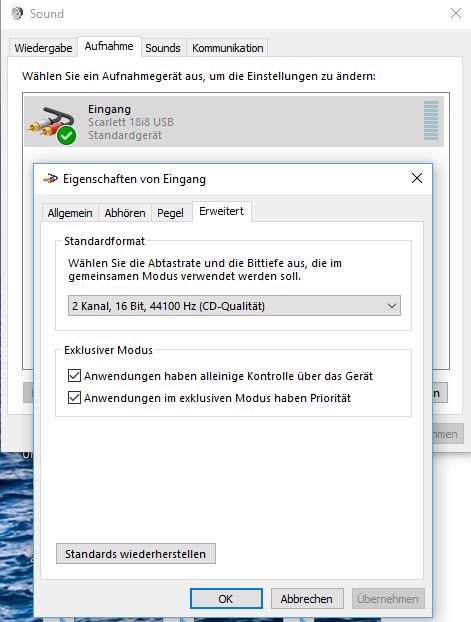Click the Abbrechen button

pyautogui.click(x=307, y=599)
